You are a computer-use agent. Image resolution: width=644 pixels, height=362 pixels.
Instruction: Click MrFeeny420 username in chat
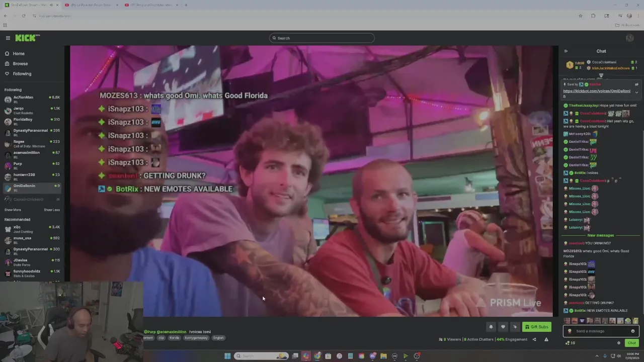click(580, 134)
